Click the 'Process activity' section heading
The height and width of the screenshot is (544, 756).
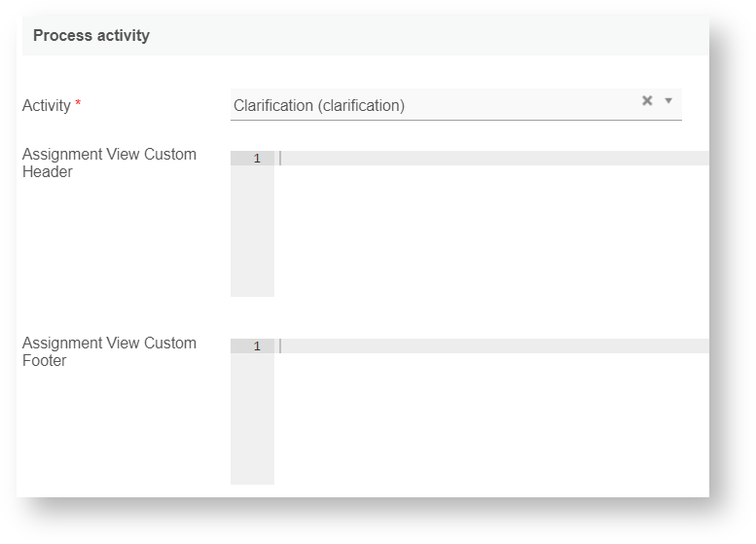91,36
